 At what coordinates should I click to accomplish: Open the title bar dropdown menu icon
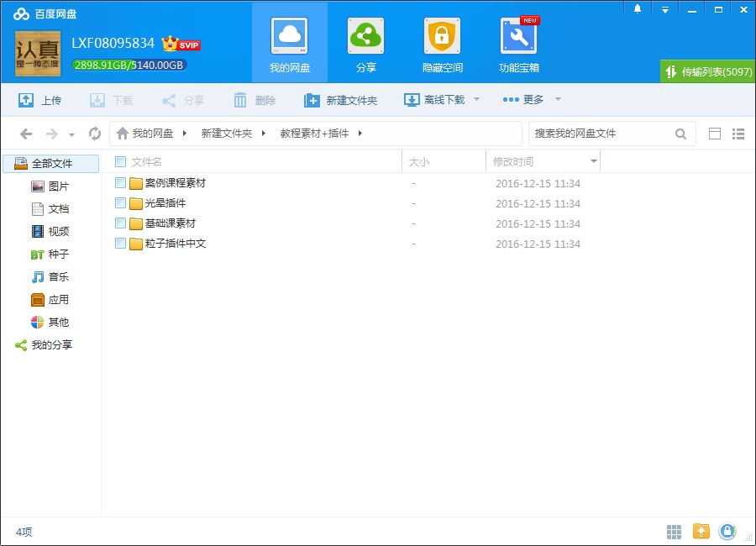click(x=665, y=9)
